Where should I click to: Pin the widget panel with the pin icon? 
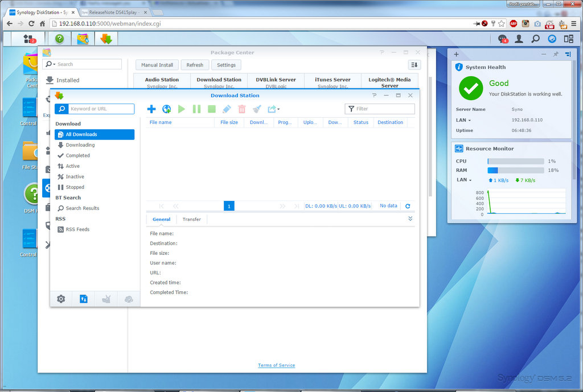click(x=556, y=54)
